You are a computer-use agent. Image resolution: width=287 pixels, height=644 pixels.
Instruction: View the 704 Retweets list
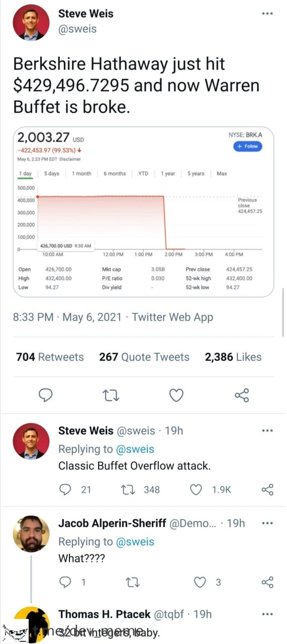pos(50,357)
